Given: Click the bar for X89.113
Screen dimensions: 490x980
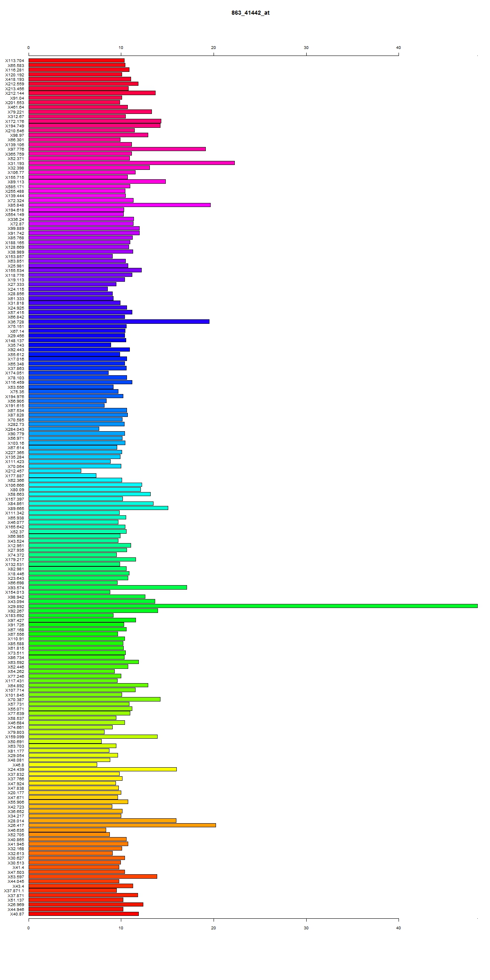Looking at the screenshot, I should (x=97, y=182).
